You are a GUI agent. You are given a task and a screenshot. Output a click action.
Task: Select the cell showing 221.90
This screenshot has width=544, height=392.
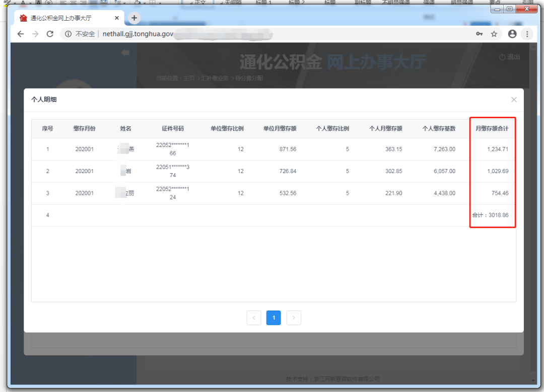(393, 193)
